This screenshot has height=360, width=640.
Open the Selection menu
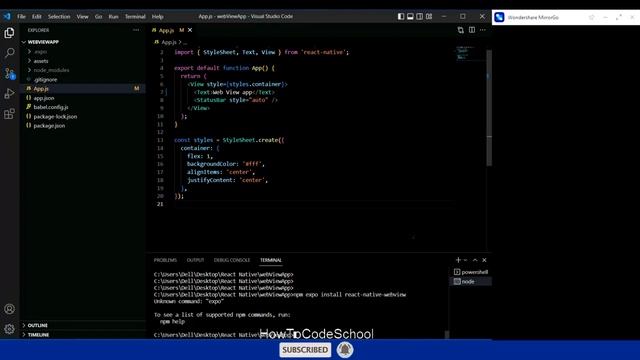point(59,17)
